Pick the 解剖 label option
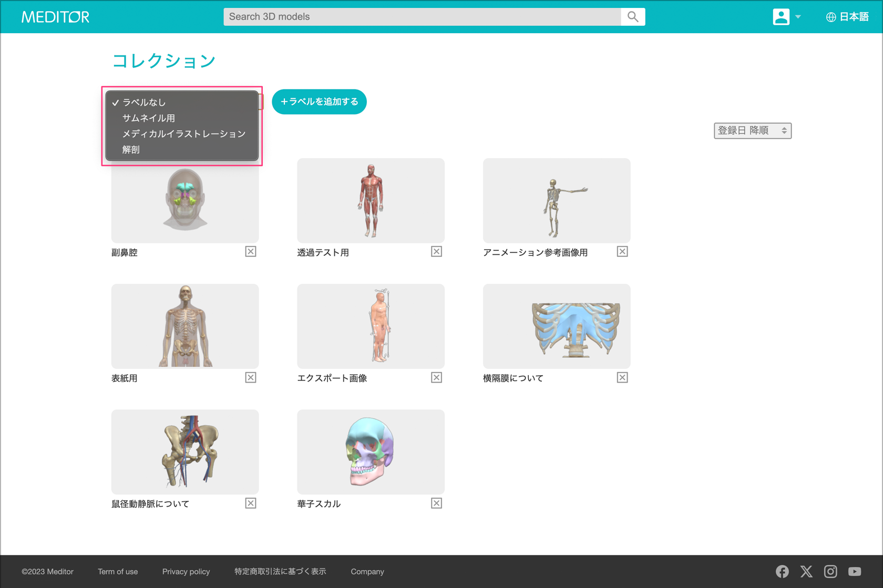Viewport: 883px width, 588px height. [x=131, y=150]
